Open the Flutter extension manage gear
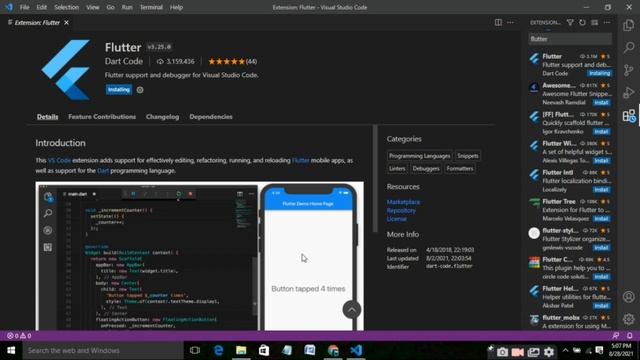Viewport: 640px width, 360px height. [140, 90]
